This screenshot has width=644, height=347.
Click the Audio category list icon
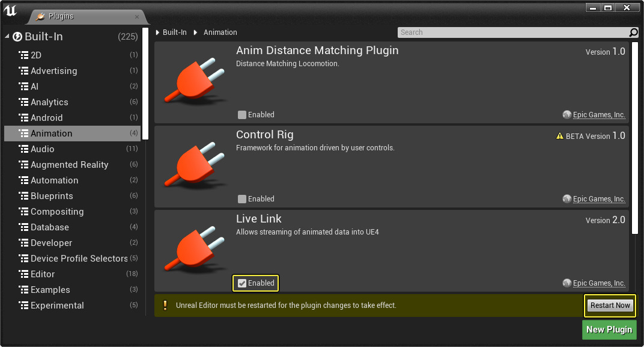(x=24, y=149)
